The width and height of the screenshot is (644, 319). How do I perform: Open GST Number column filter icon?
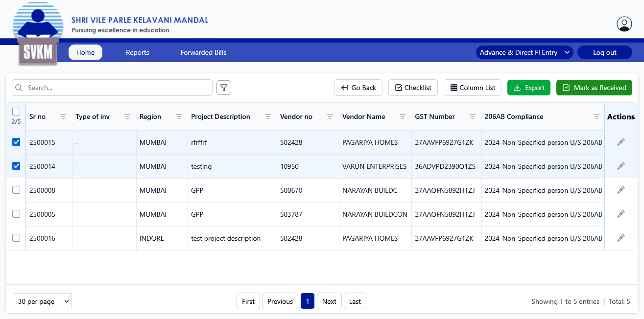click(x=473, y=116)
